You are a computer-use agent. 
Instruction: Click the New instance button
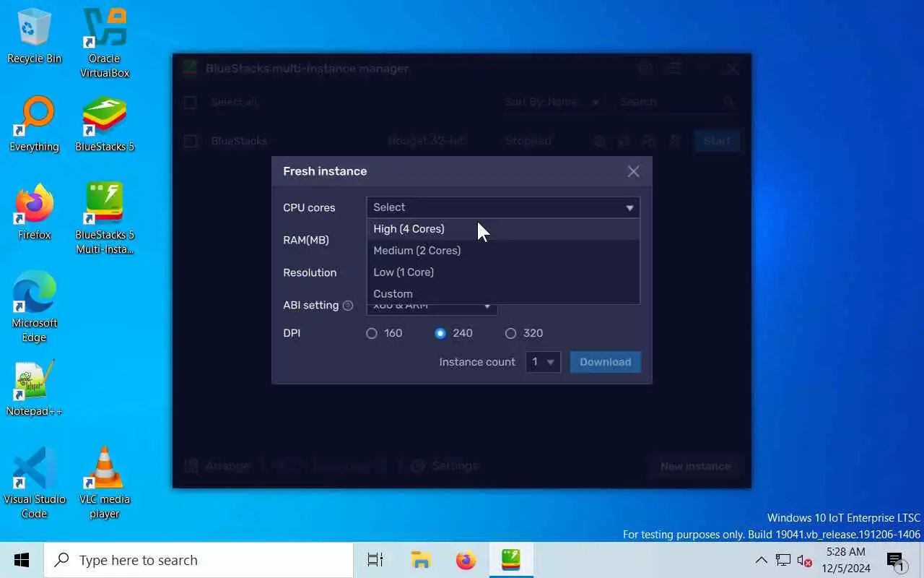click(695, 466)
